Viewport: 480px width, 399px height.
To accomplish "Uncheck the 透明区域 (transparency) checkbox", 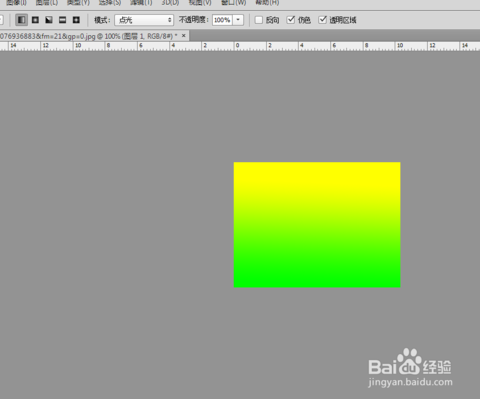I will [x=322, y=20].
